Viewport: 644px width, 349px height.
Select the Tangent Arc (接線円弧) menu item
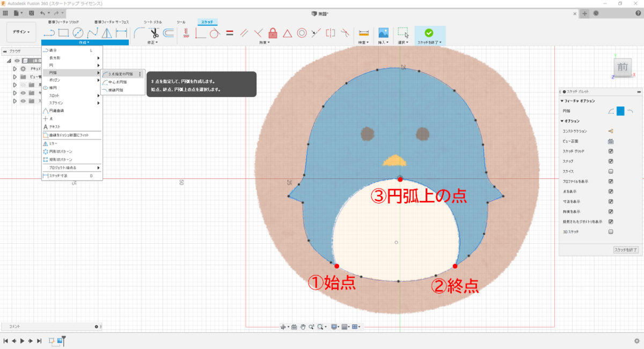pos(122,90)
